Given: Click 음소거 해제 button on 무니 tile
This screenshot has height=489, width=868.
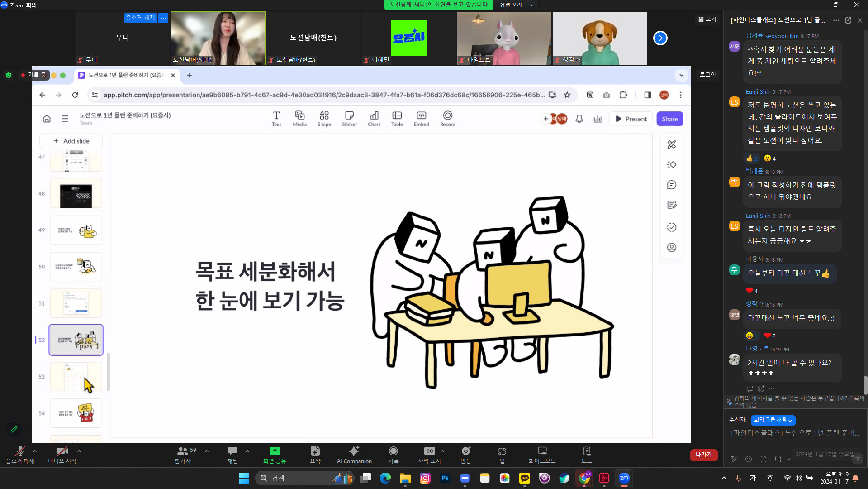Looking at the screenshot, I should 140,18.
